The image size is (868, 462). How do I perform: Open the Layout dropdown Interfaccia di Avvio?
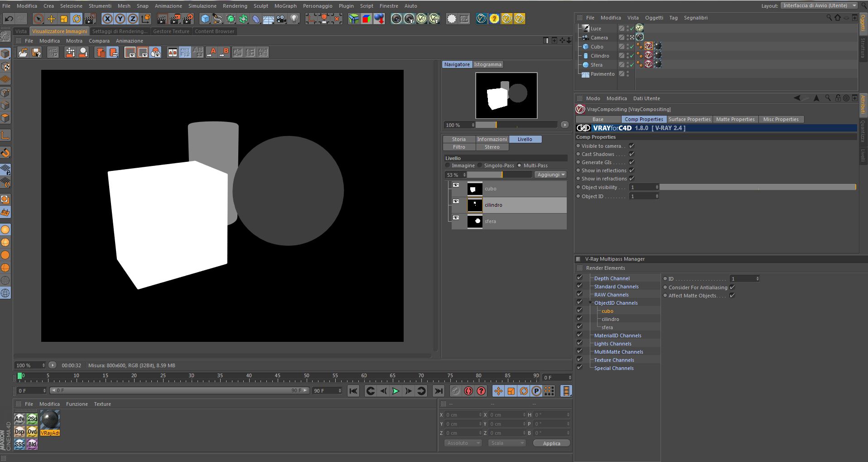[819, 5]
